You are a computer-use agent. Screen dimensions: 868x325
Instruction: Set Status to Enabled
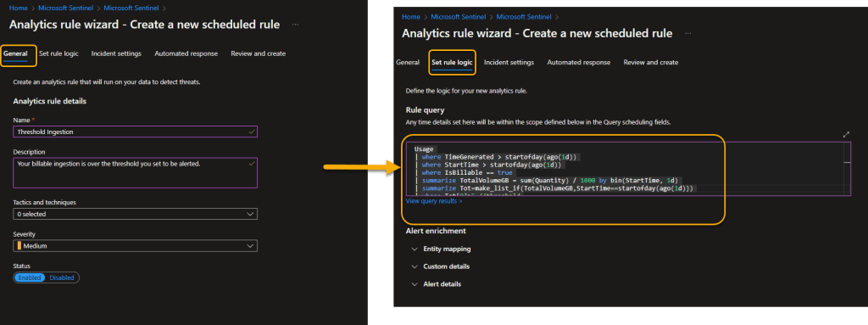[30, 277]
